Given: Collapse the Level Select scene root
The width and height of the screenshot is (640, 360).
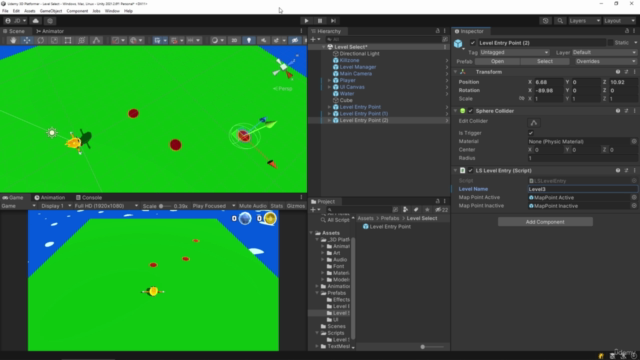Looking at the screenshot, I should tap(324, 47).
